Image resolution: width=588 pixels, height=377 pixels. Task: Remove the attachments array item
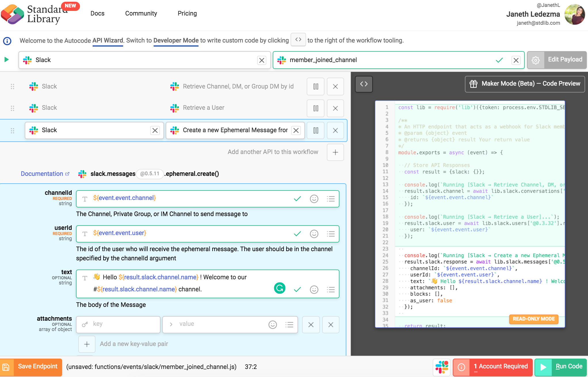tap(331, 325)
